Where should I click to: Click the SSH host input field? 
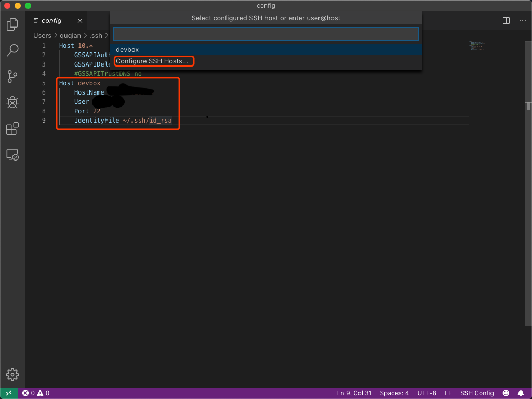click(x=265, y=34)
